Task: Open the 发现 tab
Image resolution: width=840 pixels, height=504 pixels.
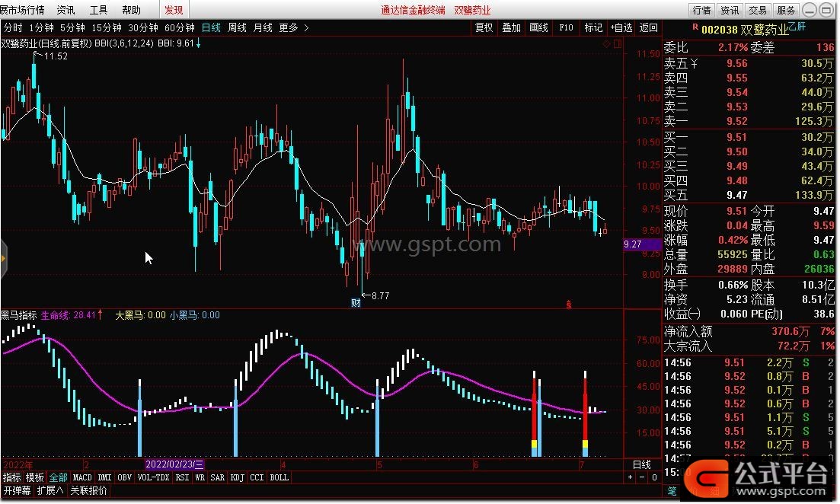Action: click(x=174, y=10)
